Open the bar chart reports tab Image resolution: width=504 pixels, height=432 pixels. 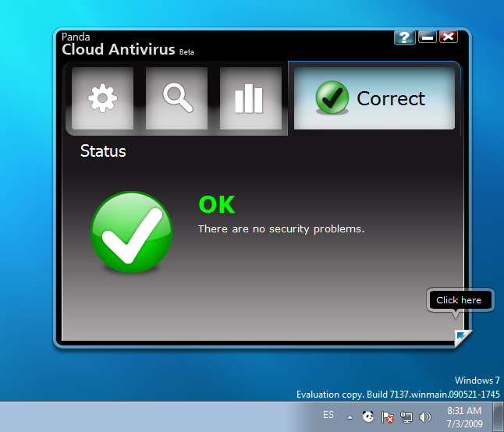pos(250,98)
